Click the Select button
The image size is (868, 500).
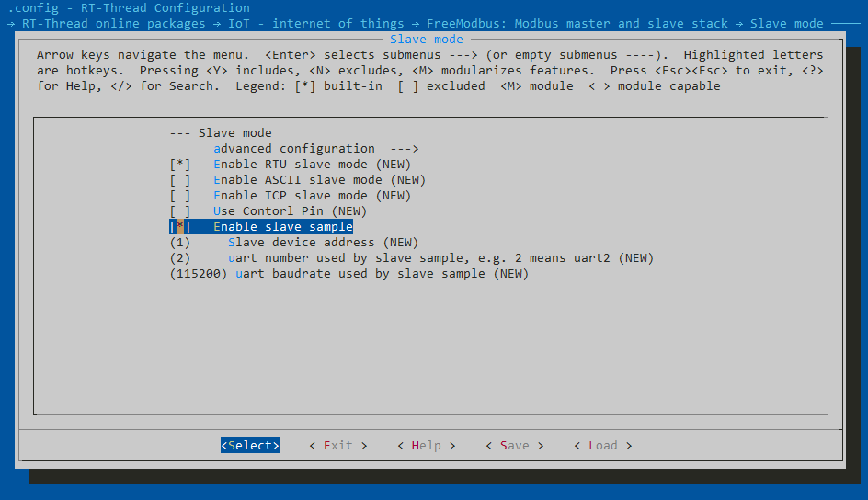[x=250, y=445]
